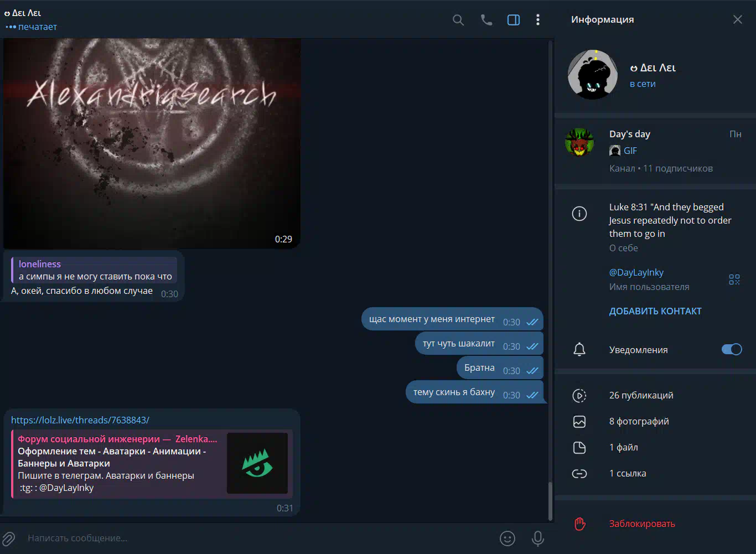The image size is (756, 554).
Task: Click the 'в сети' online status text
Action: [643, 84]
